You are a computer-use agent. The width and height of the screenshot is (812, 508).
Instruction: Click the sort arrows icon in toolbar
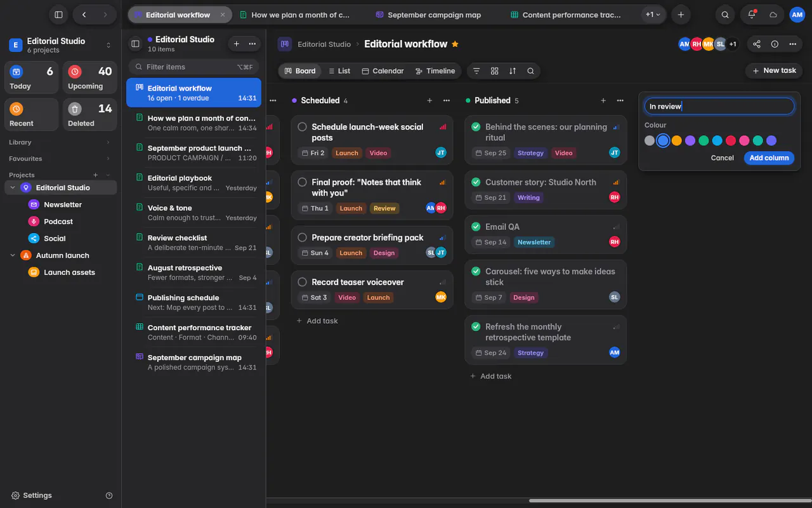click(x=513, y=71)
